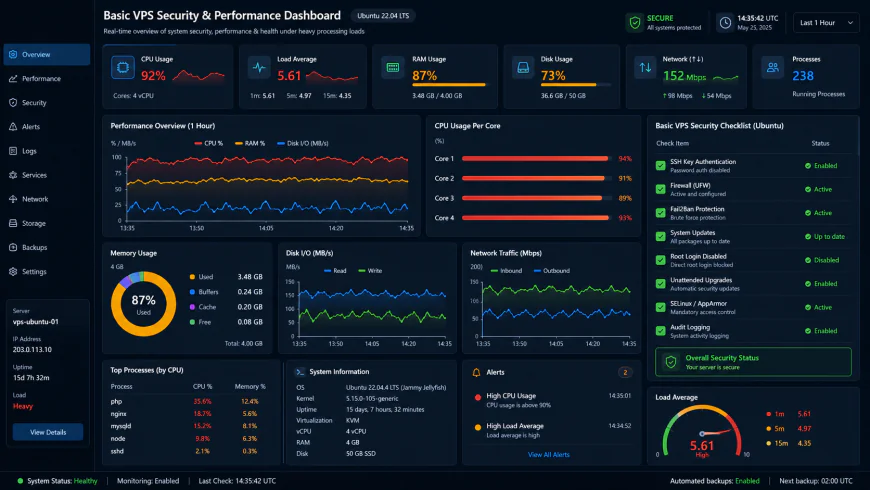
Task: Click the red dot of High CPU Usage alert
Action: click(x=478, y=397)
